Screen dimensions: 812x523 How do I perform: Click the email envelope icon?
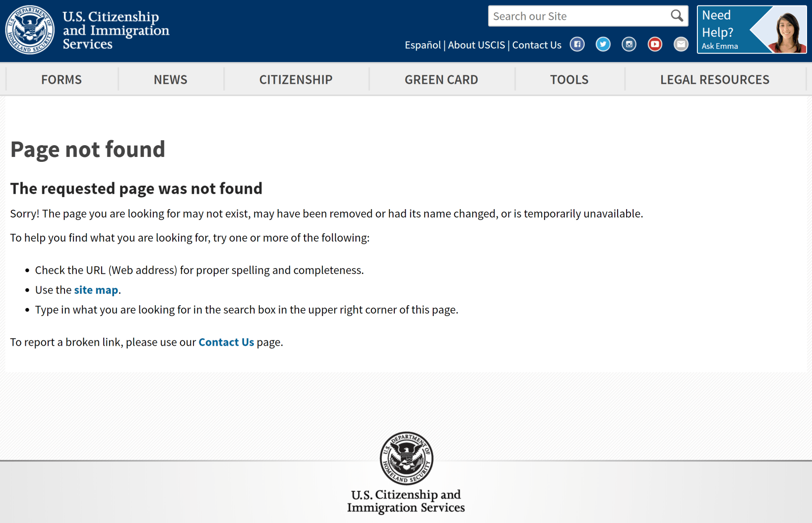681,44
